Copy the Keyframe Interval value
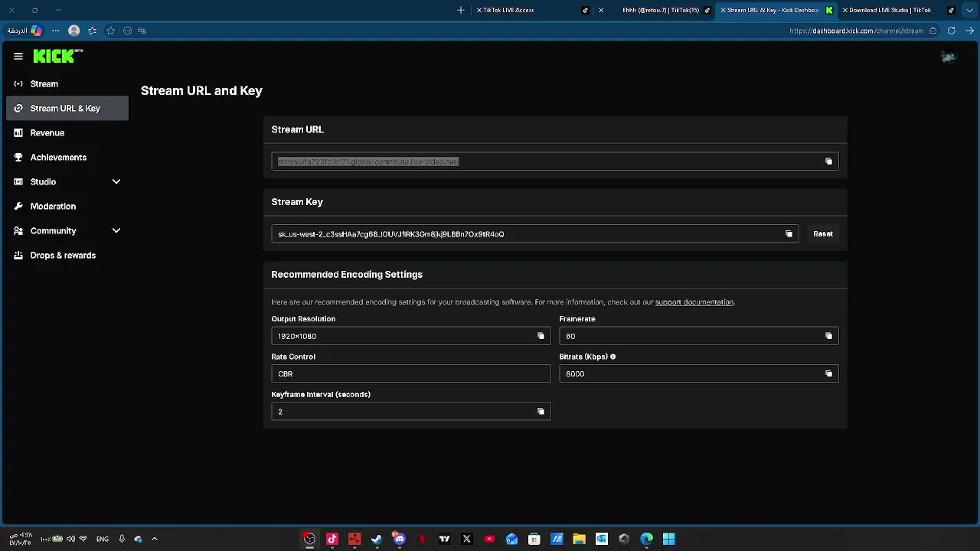980x551 pixels. pos(541,412)
